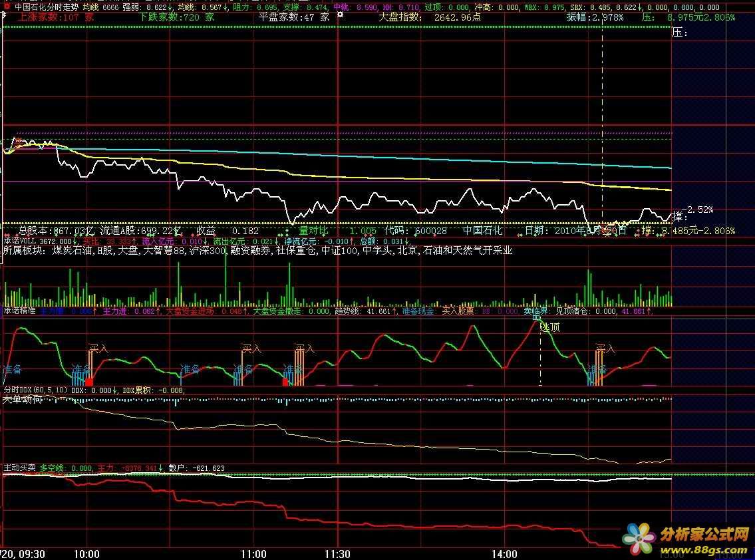The width and height of the screenshot is (755, 560).
Task: Click the 中国石化分时走势 chart title
Action: click(46, 7)
